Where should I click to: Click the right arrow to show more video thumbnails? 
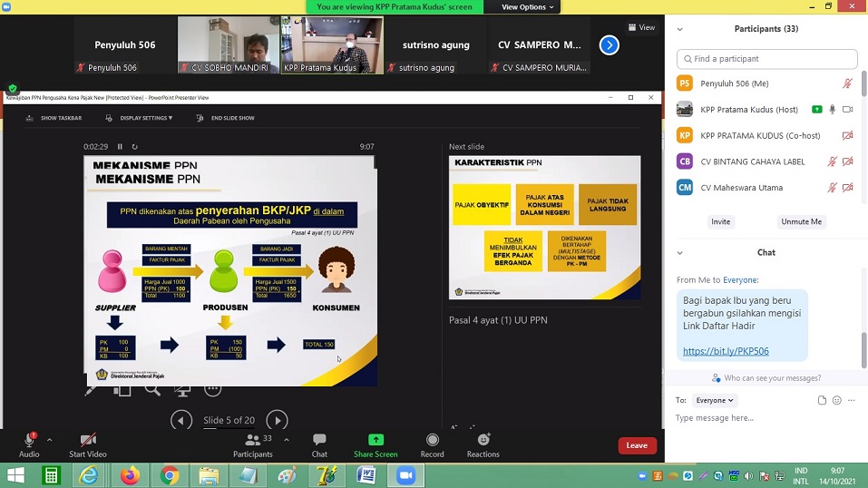click(610, 44)
